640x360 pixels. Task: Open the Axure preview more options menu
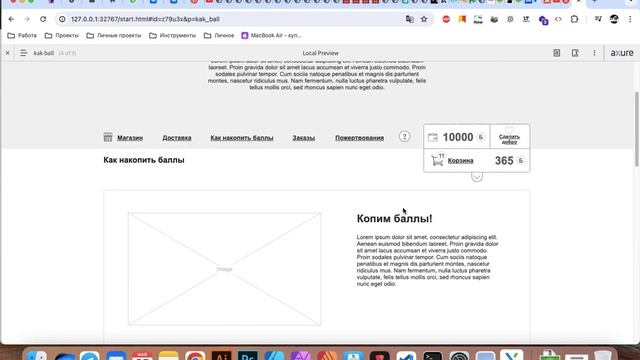pos(594,53)
